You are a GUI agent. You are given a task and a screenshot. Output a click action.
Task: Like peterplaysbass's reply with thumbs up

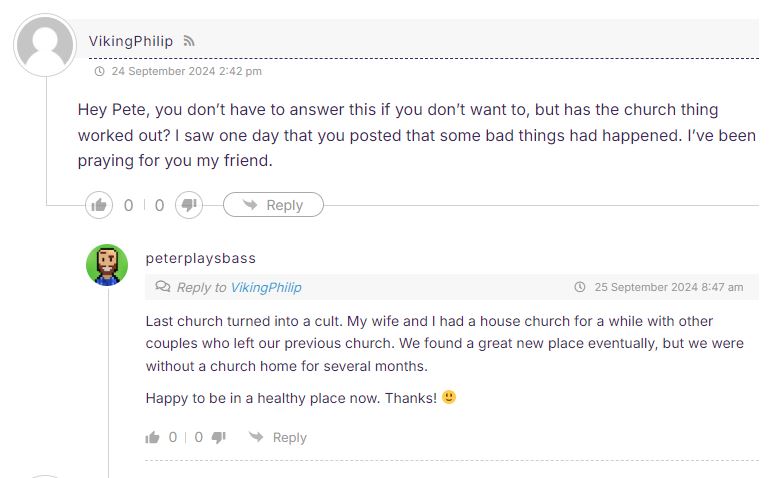click(x=153, y=437)
